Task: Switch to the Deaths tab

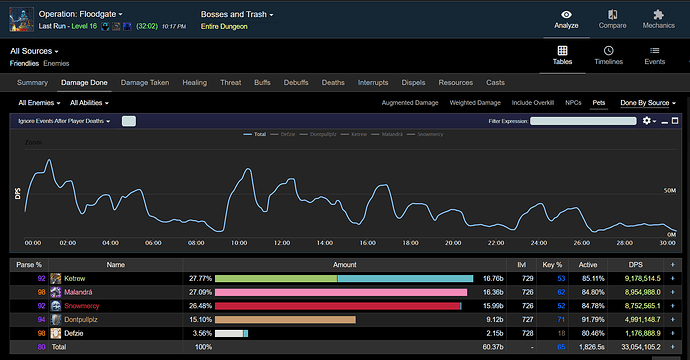Action: click(333, 82)
